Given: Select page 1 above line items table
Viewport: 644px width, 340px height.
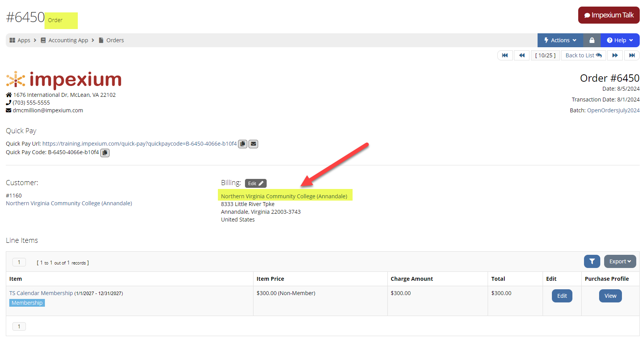Looking at the screenshot, I should [x=19, y=262].
